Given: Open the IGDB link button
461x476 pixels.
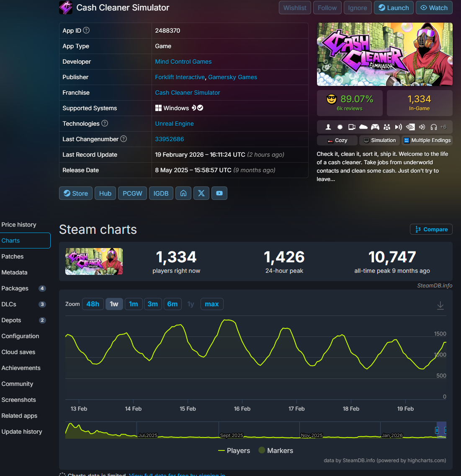Looking at the screenshot, I should 161,193.
